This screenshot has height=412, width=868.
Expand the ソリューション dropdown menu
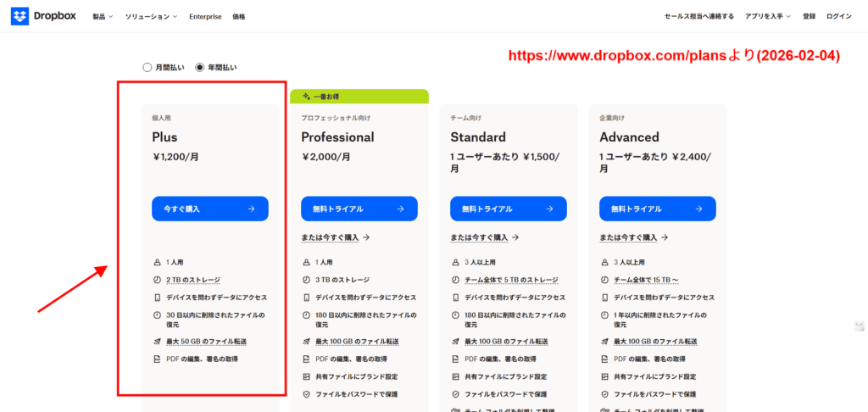(151, 17)
